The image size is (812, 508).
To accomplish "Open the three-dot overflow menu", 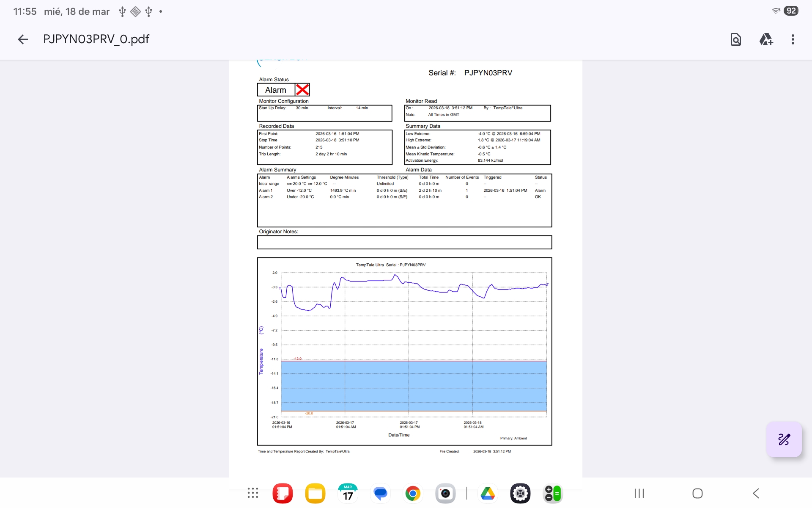I will [x=793, y=39].
